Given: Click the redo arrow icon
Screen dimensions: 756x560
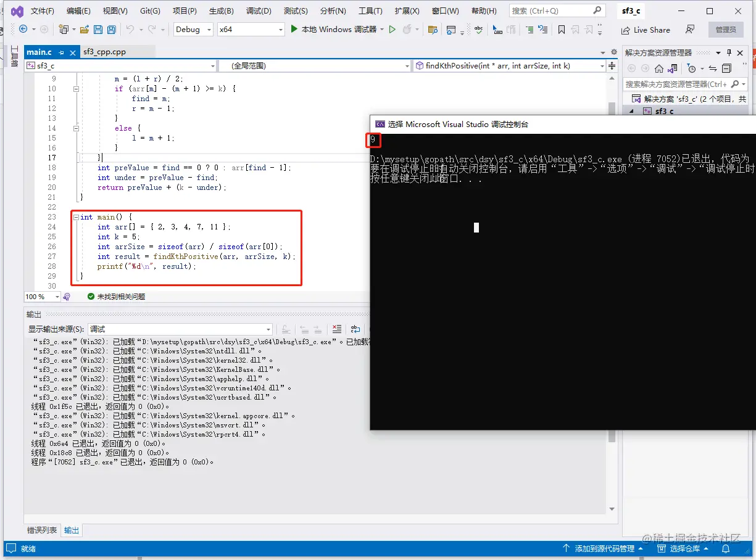Looking at the screenshot, I should (x=152, y=29).
